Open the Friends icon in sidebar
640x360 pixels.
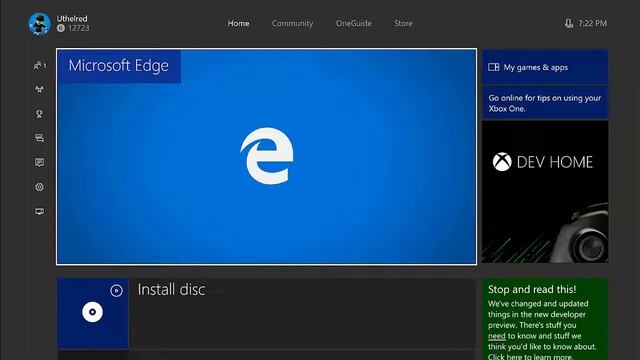[39, 65]
